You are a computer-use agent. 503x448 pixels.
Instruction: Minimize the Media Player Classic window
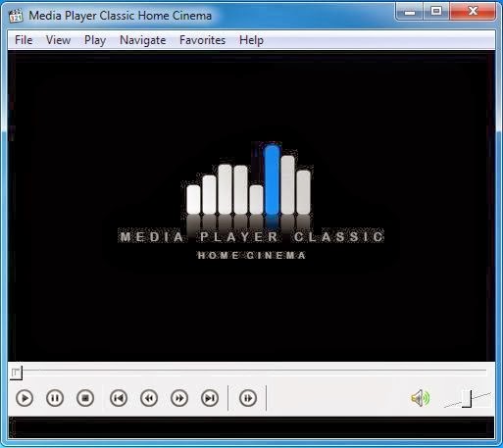tap(410, 12)
